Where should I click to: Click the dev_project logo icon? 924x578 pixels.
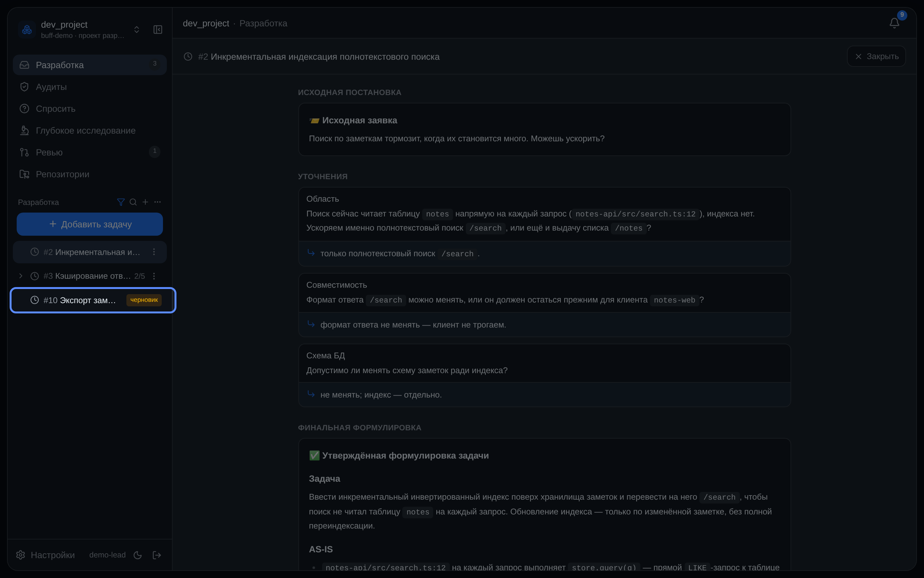27,30
